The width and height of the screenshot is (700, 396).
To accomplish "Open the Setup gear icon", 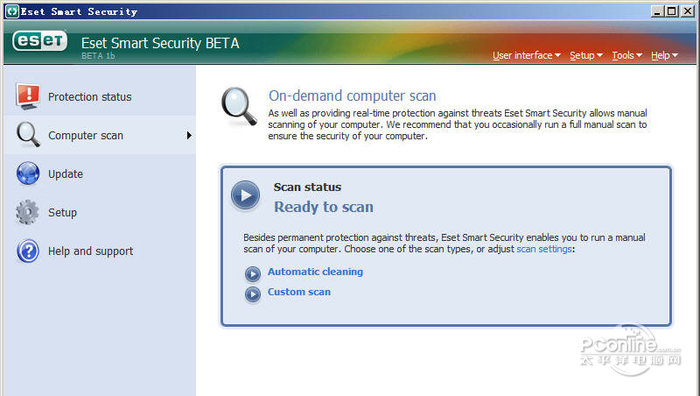I will pos(27,212).
